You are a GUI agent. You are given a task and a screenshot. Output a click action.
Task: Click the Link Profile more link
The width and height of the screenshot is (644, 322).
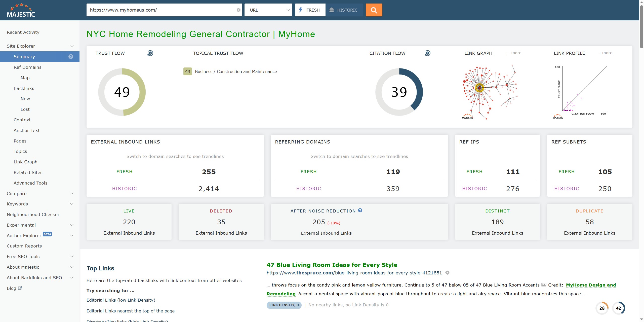point(605,53)
